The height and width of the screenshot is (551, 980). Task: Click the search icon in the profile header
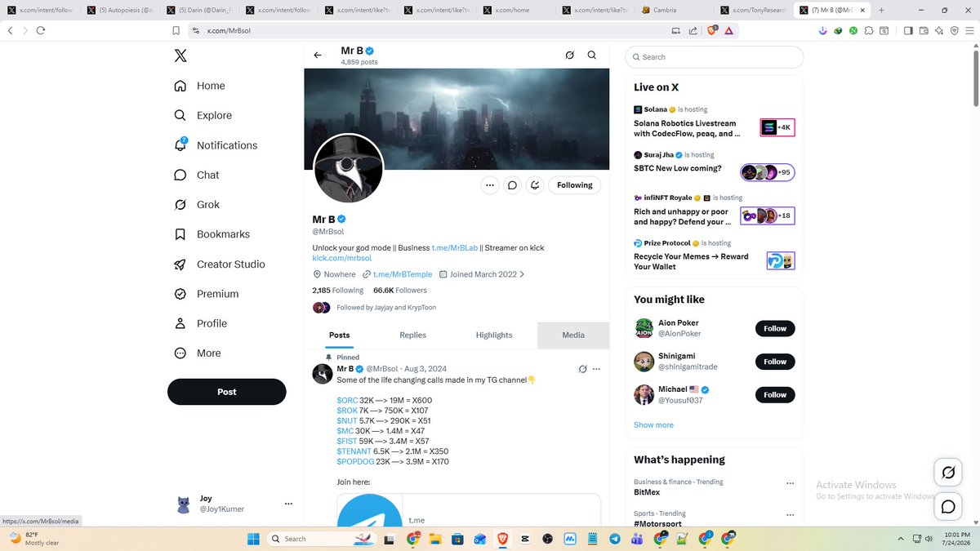tap(592, 56)
